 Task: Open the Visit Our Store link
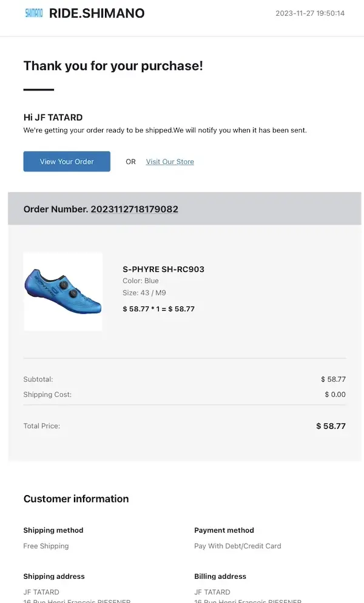pos(170,162)
